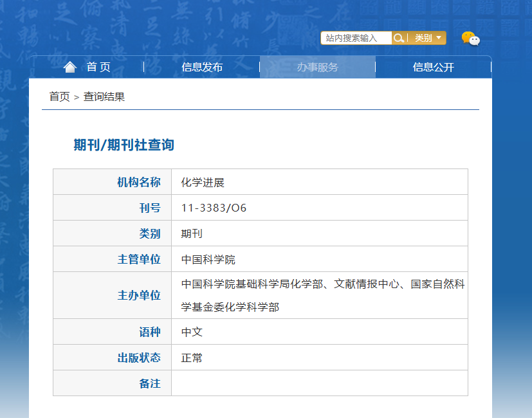
Task: Go to 首页 breadcrumb link
Action: [x=59, y=96]
